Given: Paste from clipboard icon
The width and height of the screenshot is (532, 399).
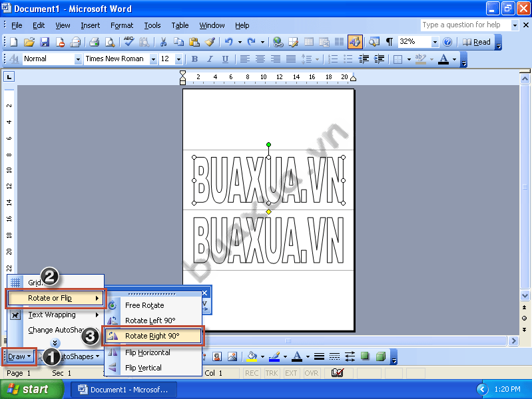Looking at the screenshot, I should pyautogui.click(x=194, y=42).
